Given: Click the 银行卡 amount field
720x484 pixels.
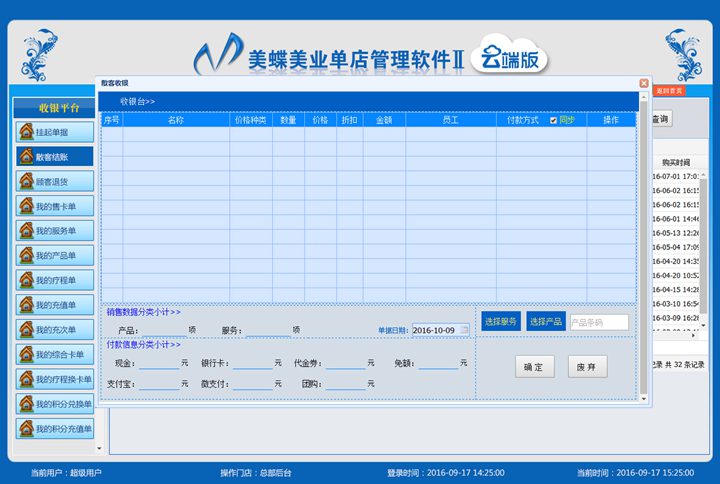Looking at the screenshot, I should (x=253, y=363).
